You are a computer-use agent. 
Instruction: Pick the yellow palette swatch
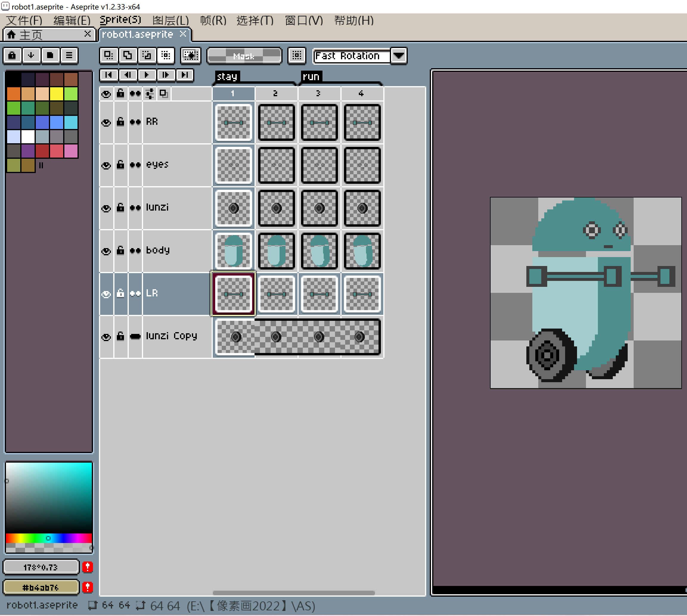57,94
